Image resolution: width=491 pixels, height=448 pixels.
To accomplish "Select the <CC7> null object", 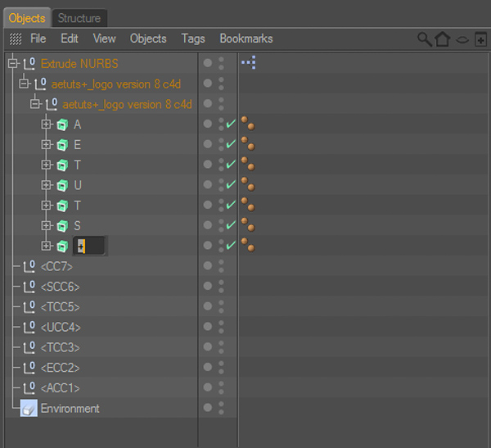I will pyautogui.click(x=56, y=266).
